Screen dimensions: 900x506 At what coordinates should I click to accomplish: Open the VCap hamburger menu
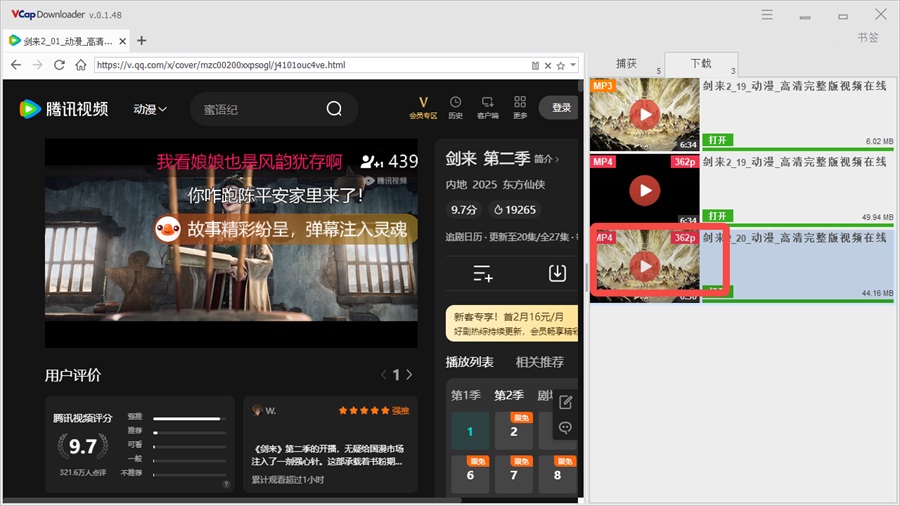pos(767,14)
